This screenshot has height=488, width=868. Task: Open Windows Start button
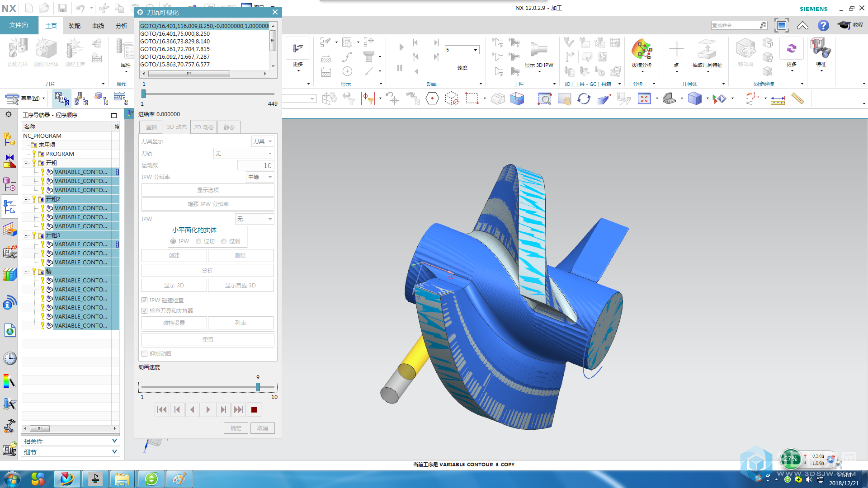click(x=12, y=479)
